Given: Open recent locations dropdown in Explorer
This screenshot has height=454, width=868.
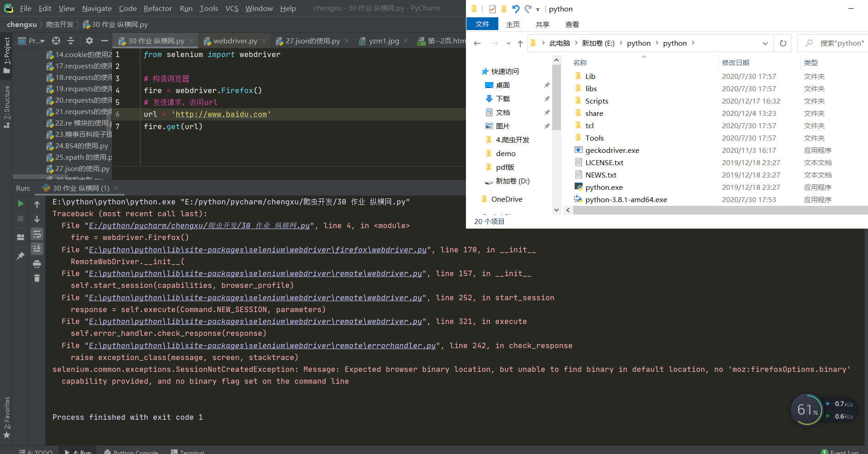Looking at the screenshot, I should click(508, 43).
